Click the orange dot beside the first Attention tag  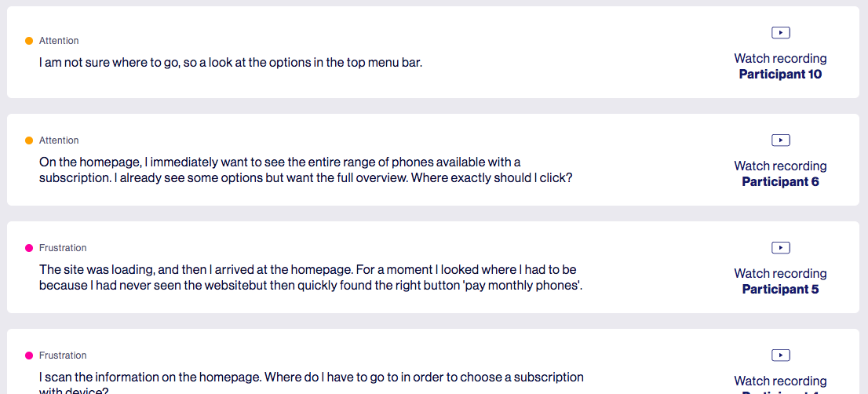[29, 41]
